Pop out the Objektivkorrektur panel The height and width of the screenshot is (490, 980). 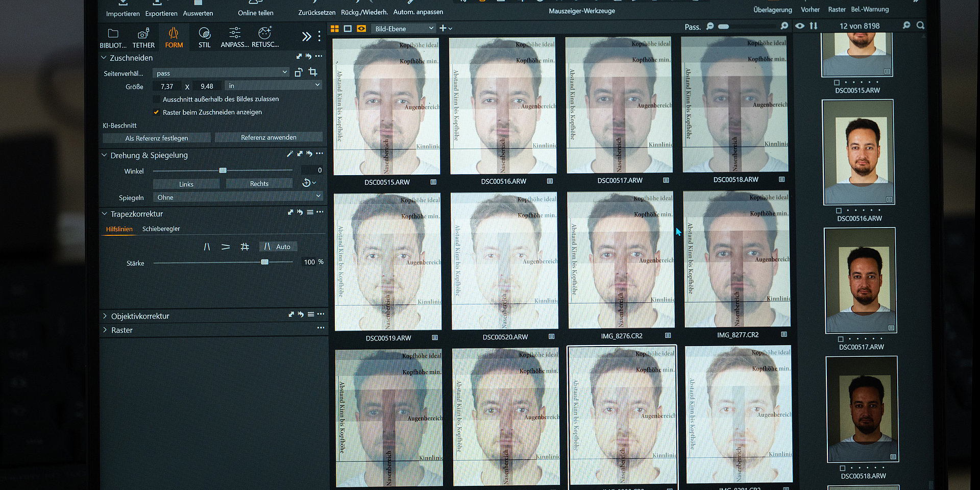[291, 314]
